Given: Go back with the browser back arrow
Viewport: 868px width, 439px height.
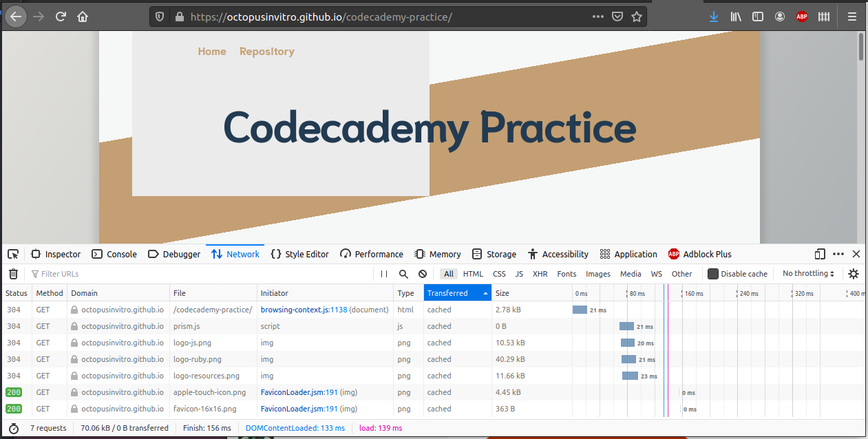Looking at the screenshot, I should [15, 17].
